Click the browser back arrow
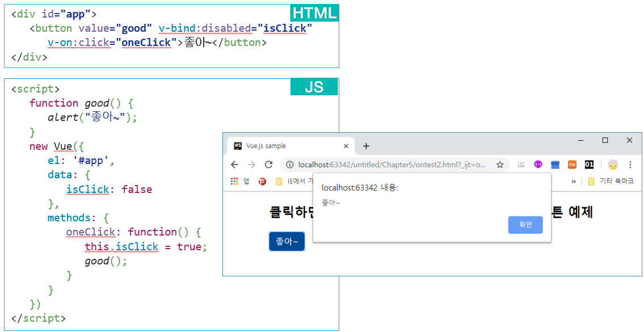 click(x=234, y=165)
